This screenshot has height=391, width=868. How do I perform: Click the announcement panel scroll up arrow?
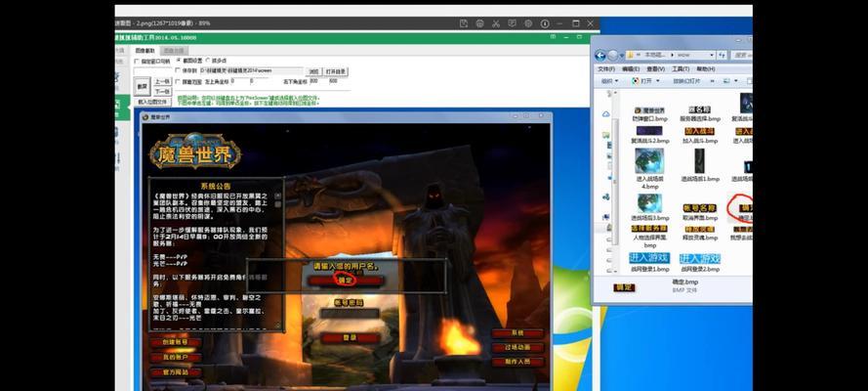278,195
